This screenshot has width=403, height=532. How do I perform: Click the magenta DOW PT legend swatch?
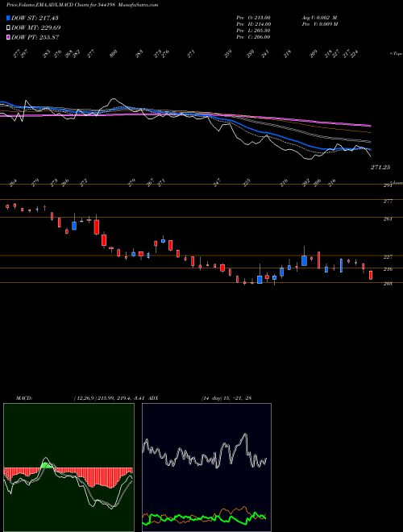click(9, 37)
